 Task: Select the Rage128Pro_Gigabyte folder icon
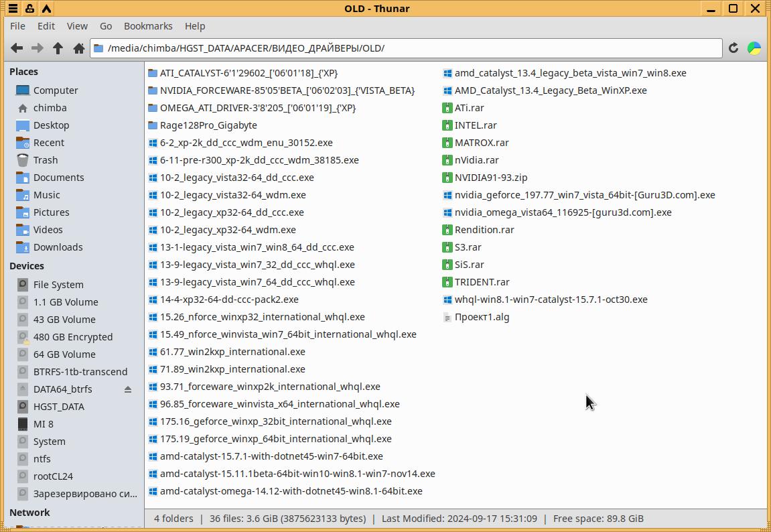coord(153,125)
